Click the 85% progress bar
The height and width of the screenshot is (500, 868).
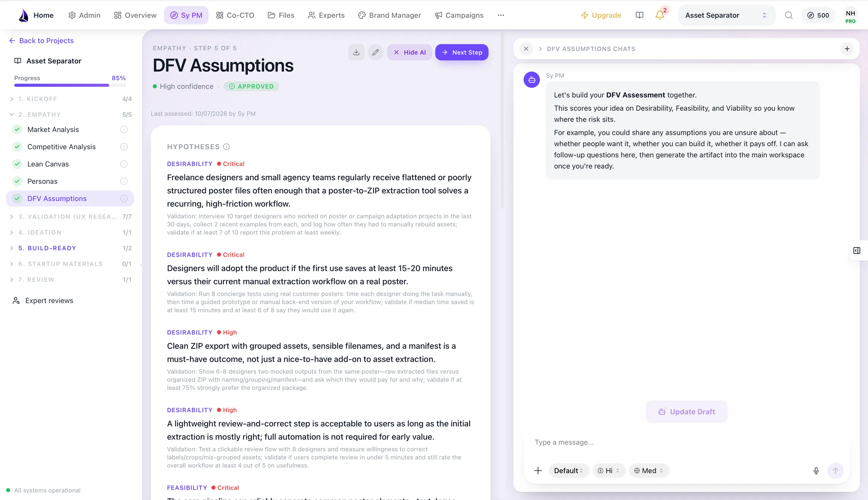pos(70,85)
